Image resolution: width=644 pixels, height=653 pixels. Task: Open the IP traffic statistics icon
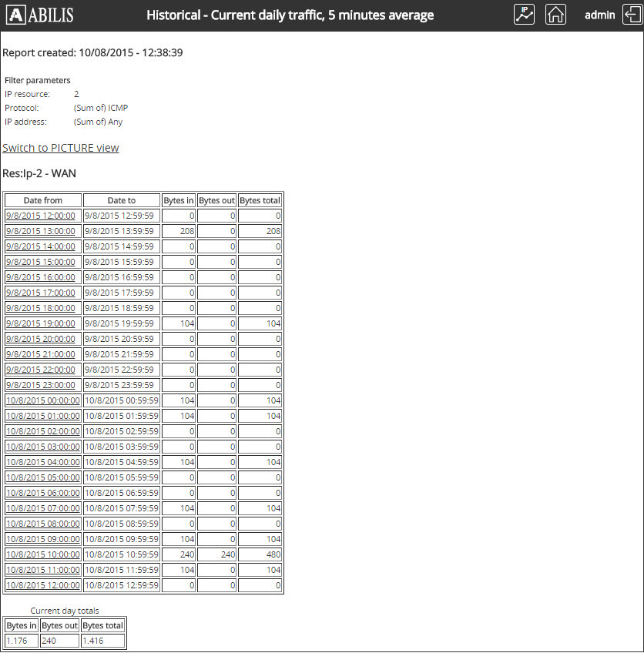pos(524,14)
